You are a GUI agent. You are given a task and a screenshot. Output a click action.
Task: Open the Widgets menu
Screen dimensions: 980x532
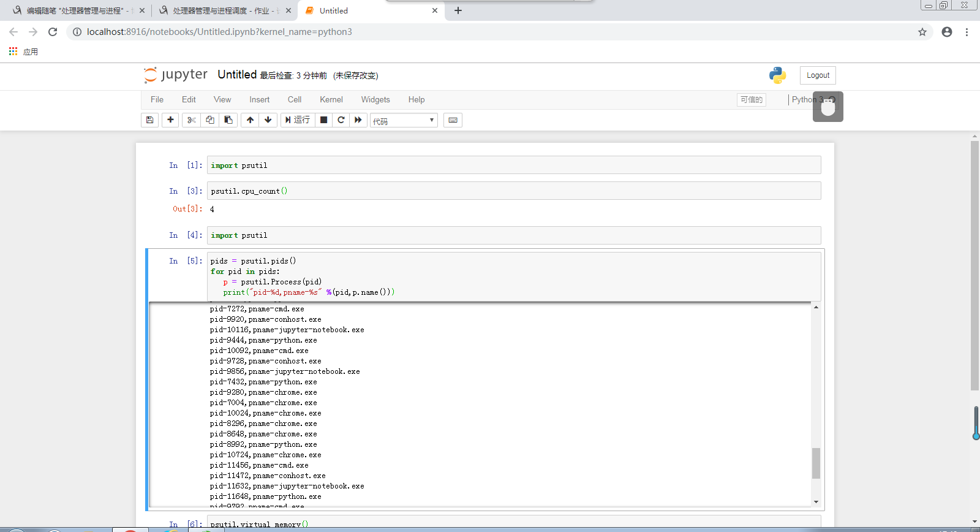[375, 99]
